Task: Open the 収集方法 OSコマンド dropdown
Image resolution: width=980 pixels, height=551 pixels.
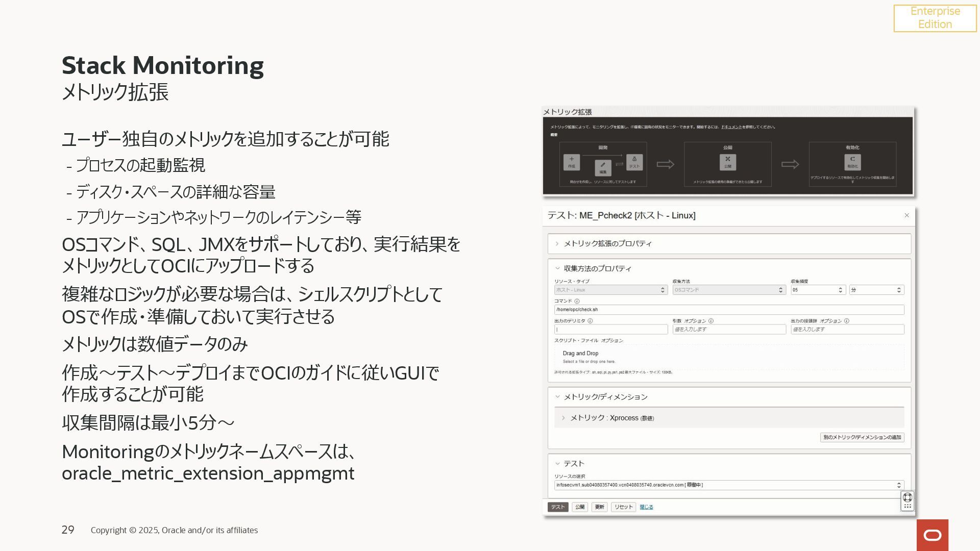Action: tap(729, 290)
